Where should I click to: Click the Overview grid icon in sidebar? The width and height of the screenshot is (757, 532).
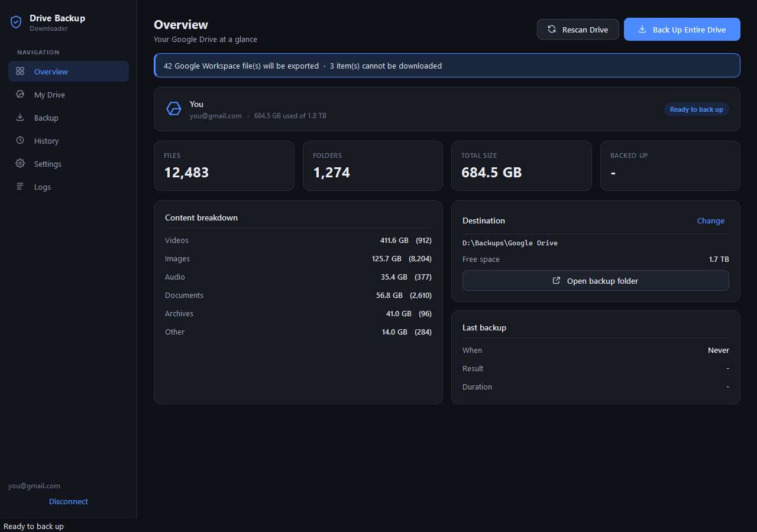[20, 71]
